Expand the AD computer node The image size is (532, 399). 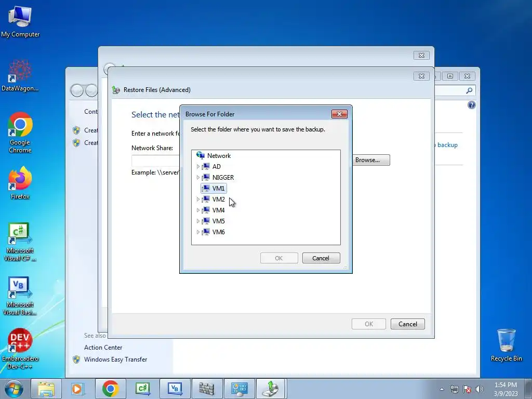coord(198,167)
